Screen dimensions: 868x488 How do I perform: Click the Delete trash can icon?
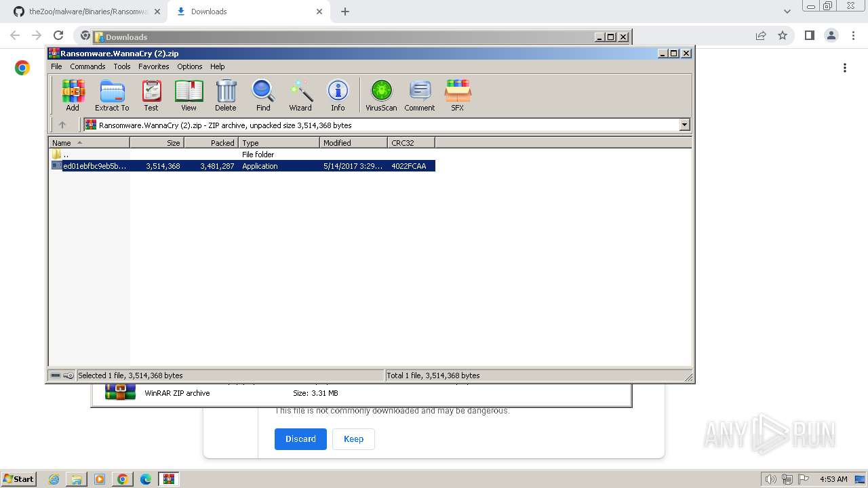point(226,95)
